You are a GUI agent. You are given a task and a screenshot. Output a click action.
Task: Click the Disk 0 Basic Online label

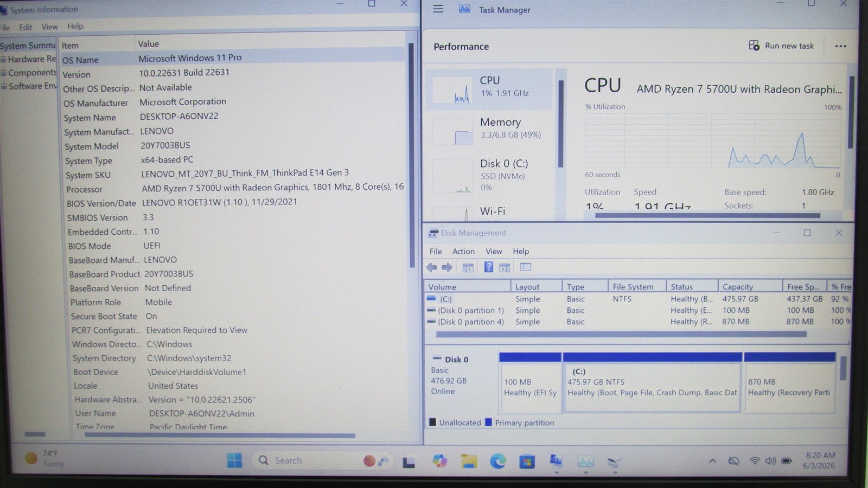[461, 375]
